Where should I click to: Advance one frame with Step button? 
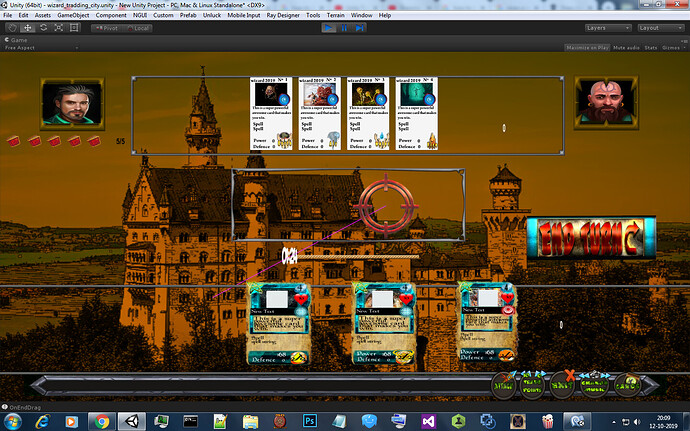point(359,28)
